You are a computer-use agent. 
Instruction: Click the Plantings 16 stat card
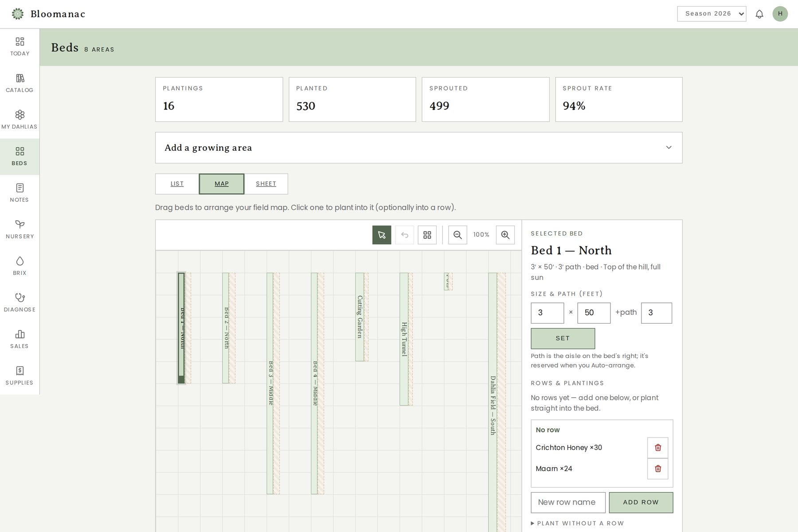point(219,99)
